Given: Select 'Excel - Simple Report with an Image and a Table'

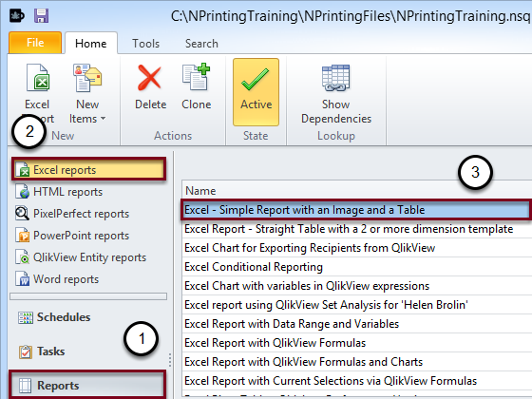Looking at the screenshot, I should point(355,210).
